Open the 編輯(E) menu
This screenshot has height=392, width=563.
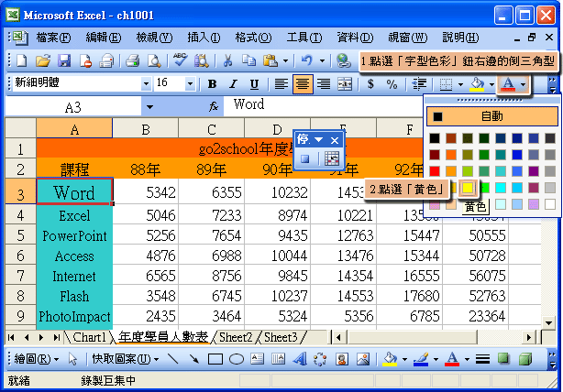coord(104,38)
